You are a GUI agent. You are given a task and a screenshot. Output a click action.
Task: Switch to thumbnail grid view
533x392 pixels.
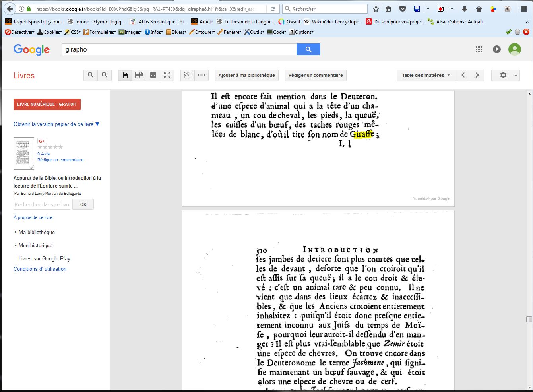[153, 75]
